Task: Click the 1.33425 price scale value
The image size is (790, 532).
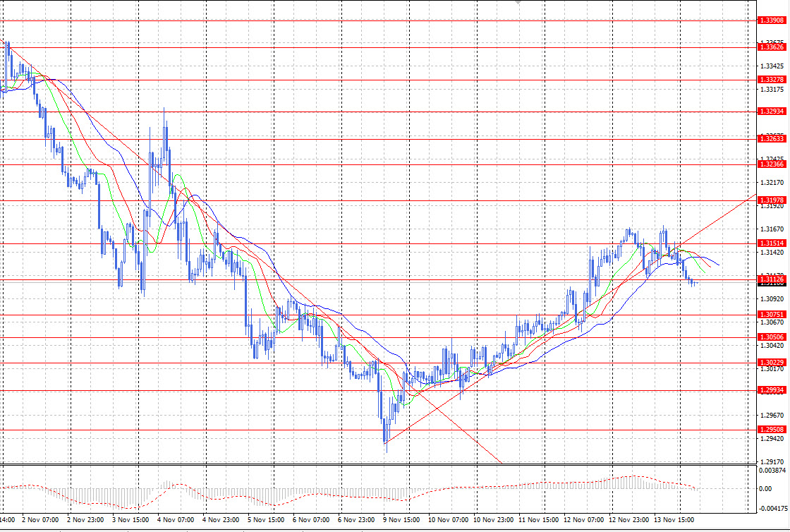Action: (x=772, y=66)
